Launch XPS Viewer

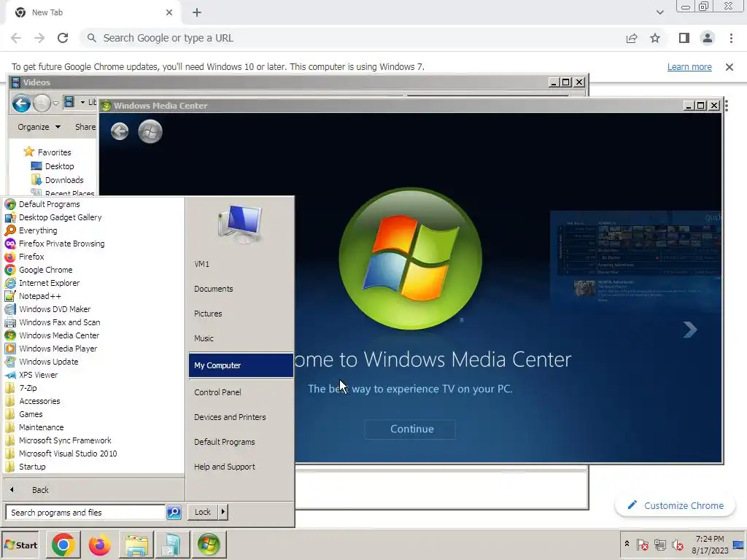(x=38, y=375)
